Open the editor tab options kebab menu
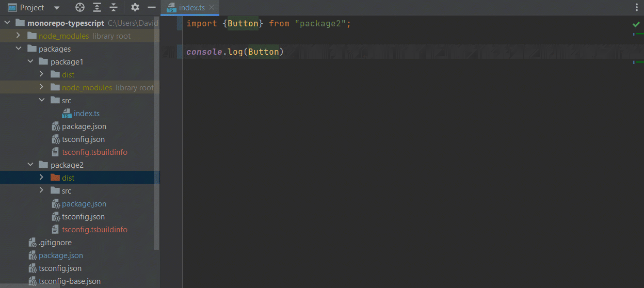The width and height of the screenshot is (644, 288). tap(636, 7)
